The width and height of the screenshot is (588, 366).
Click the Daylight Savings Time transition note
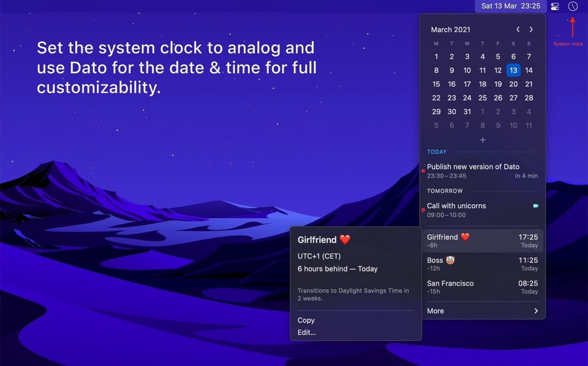353,294
